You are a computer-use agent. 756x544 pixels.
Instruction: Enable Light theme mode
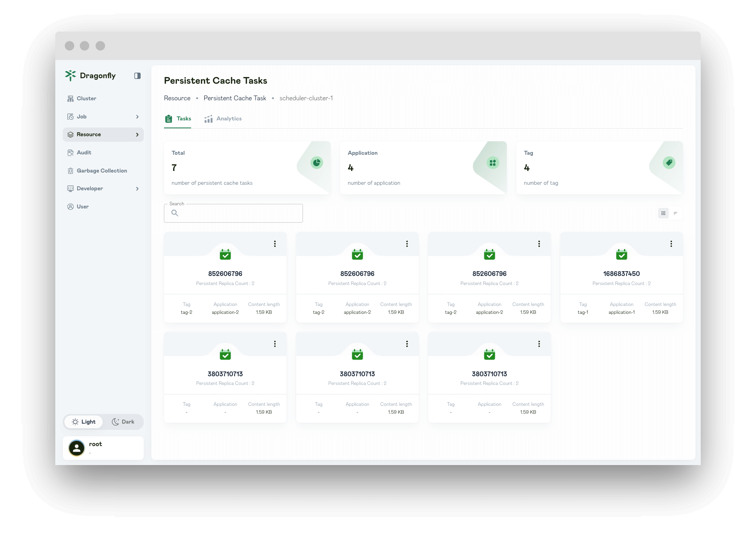pyautogui.click(x=83, y=422)
